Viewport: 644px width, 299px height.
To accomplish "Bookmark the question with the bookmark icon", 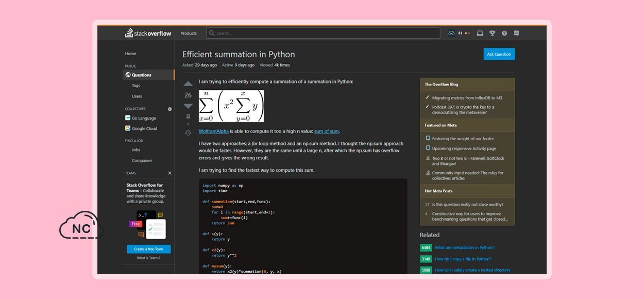I will [188, 117].
